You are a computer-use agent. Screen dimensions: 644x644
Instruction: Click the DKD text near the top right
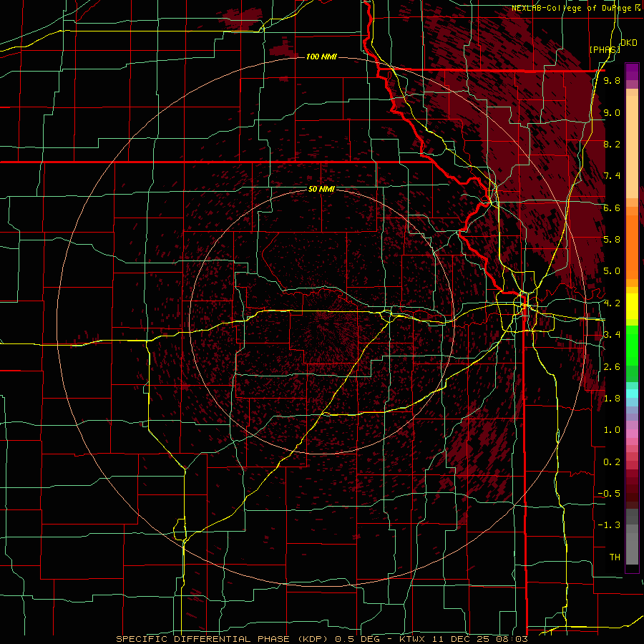(x=629, y=43)
